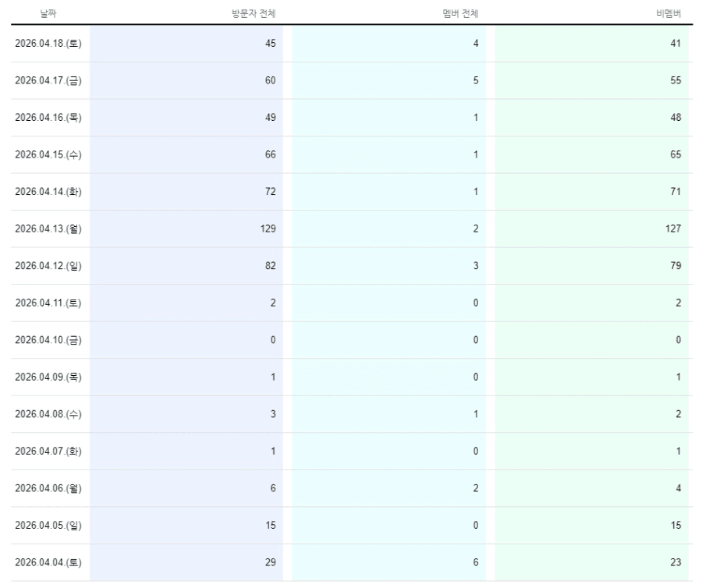Click total visitors value 129

click(268, 228)
